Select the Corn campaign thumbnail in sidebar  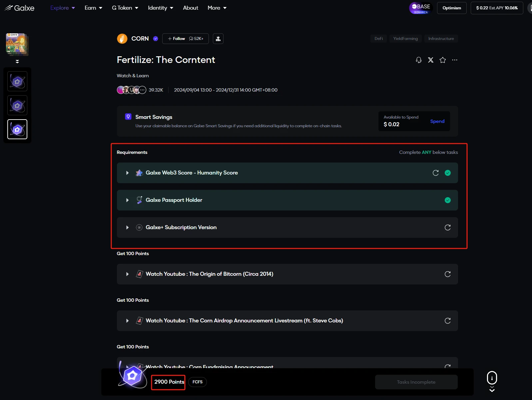tap(17, 44)
